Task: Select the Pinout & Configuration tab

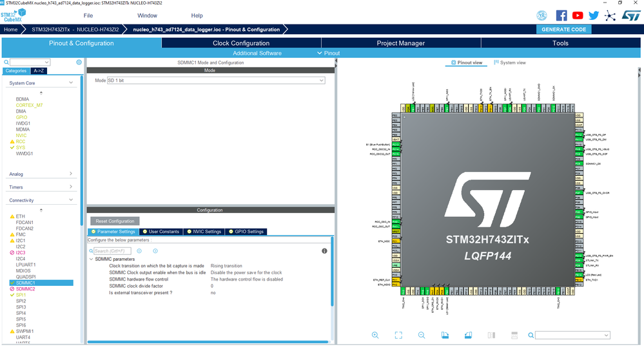Action: [81, 43]
